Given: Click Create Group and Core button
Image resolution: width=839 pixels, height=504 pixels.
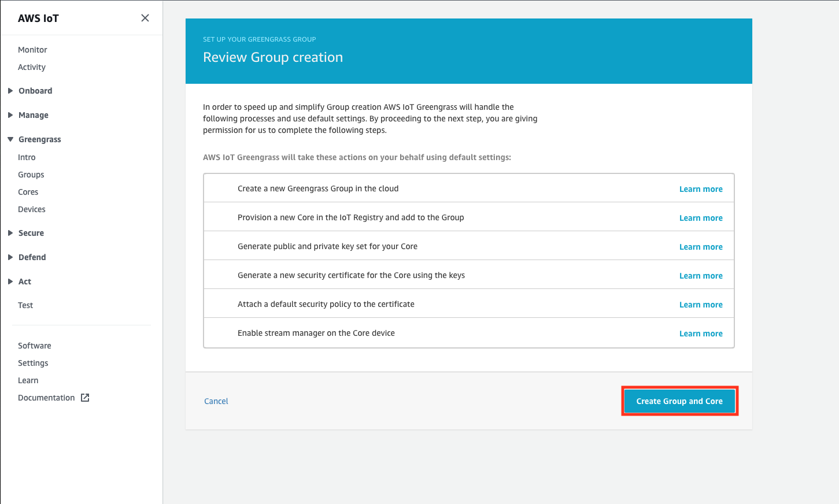Looking at the screenshot, I should pos(679,401).
